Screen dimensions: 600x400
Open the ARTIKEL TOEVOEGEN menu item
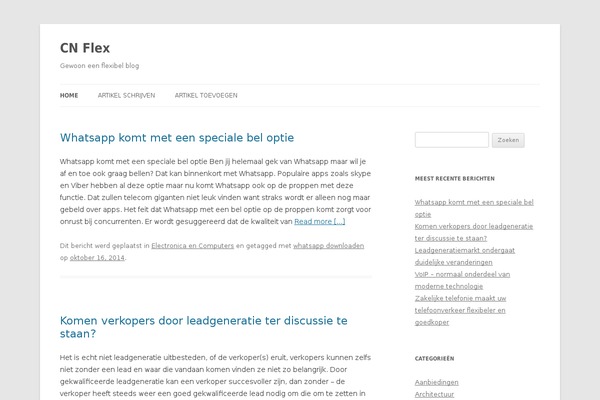[x=206, y=95]
